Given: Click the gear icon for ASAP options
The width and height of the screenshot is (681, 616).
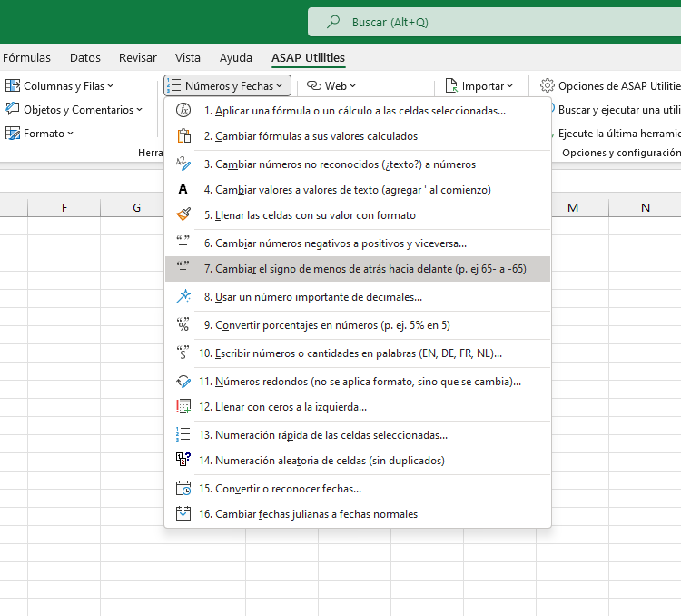Looking at the screenshot, I should 548,85.
